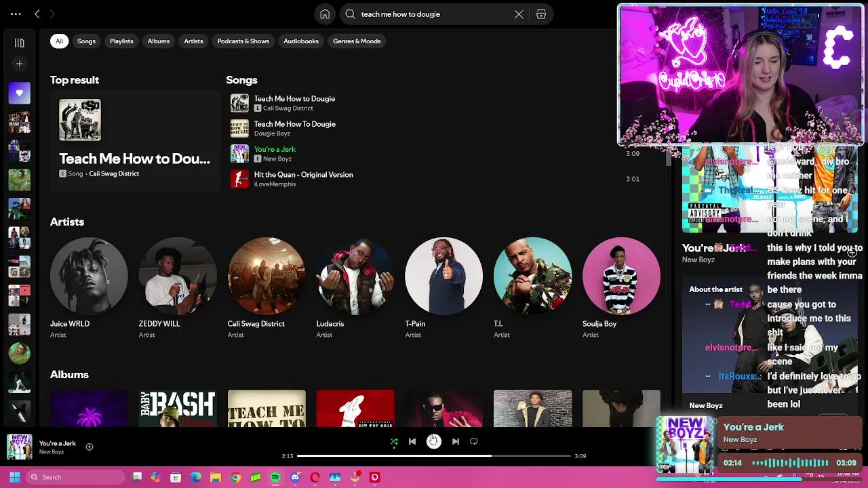Image resolution: width=868 pixels, height=488 pixels.
Task: Open Spotify from the taskbar
Action: point(275,477)
